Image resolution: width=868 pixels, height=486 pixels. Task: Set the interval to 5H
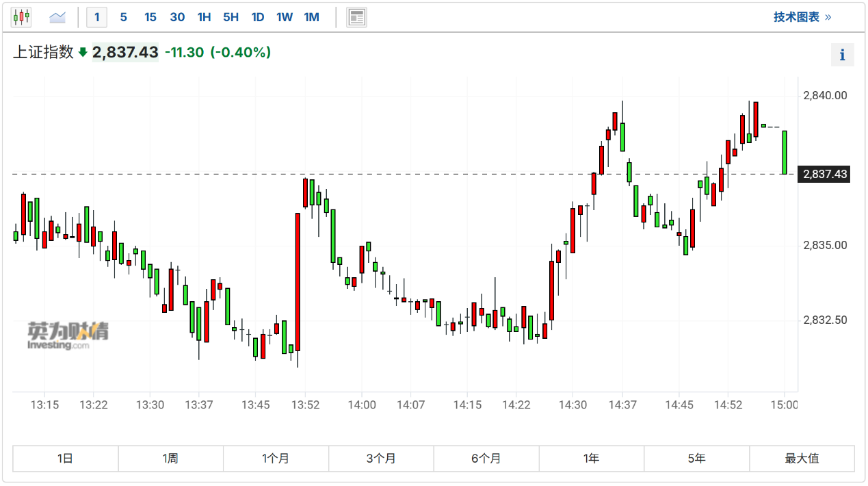pos(231,17)
